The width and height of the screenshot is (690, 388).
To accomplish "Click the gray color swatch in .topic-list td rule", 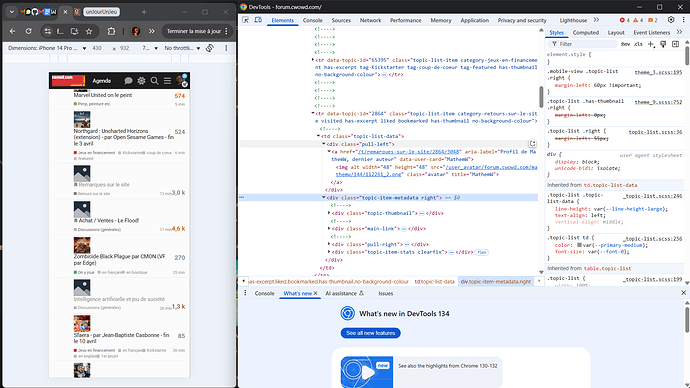I will click(580, 245).
